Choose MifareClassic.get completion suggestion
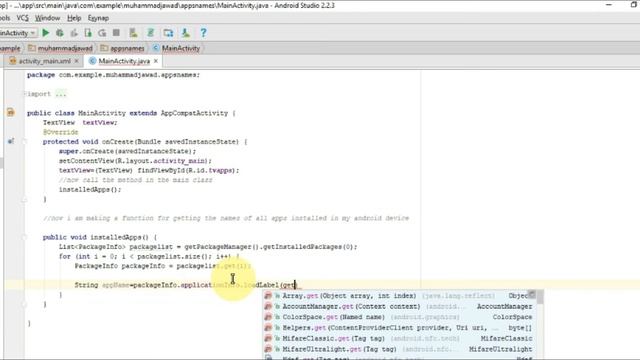The height and width of the screenshot is (360, 640). point(400,338)
